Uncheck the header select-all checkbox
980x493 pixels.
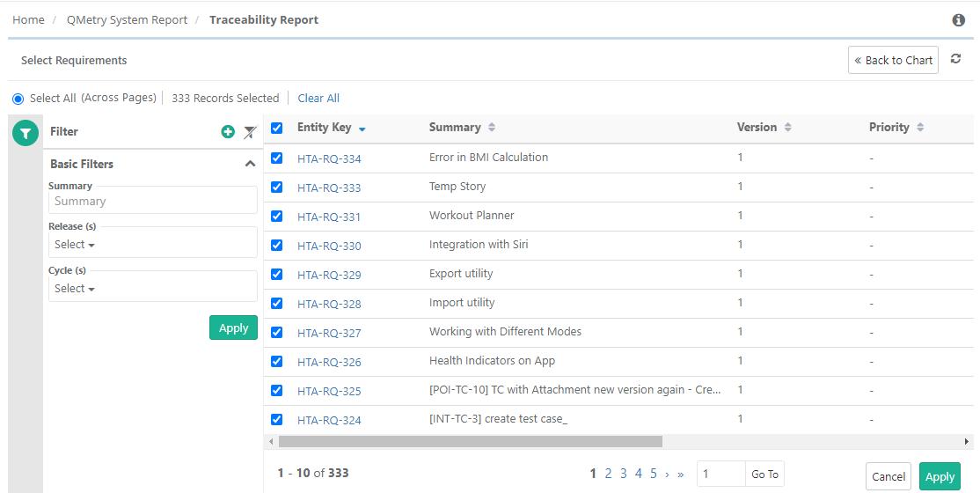[x=277, y=129]
